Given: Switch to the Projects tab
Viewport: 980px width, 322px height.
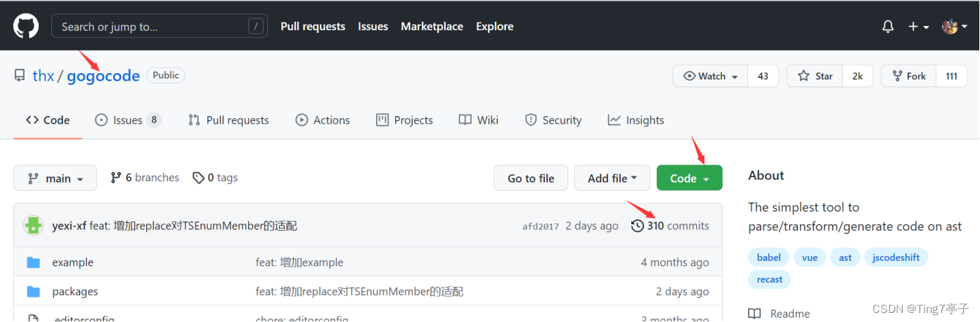Looking at the screenshot, I should click(404, 120).
